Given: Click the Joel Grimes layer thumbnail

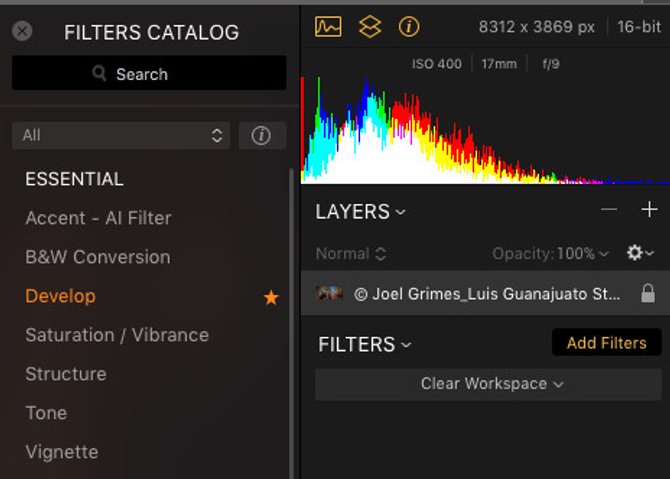Looking at the screenshot, I should (x=329, y=293).
